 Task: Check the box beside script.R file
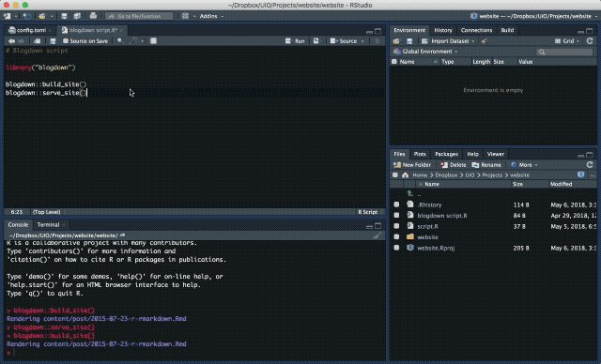pos(396,226)
